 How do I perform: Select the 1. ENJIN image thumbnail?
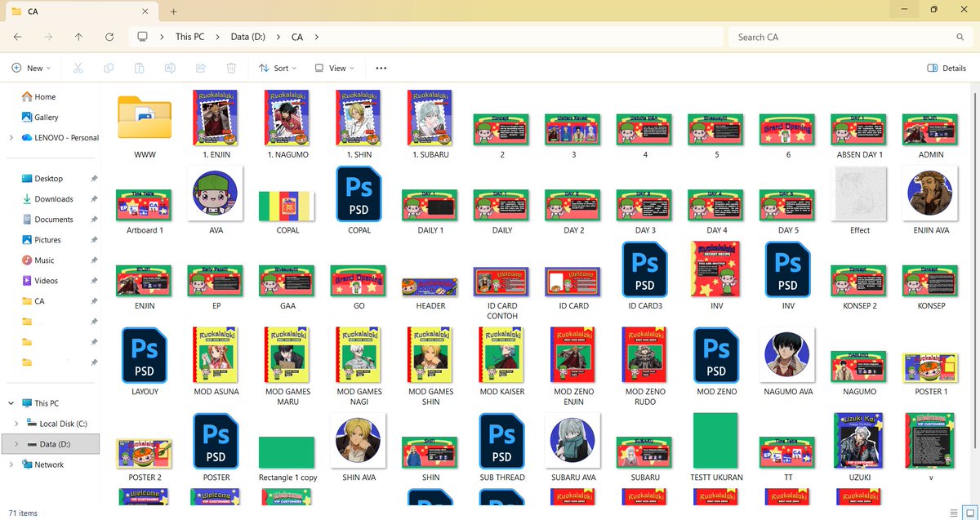tap(216, 118)
